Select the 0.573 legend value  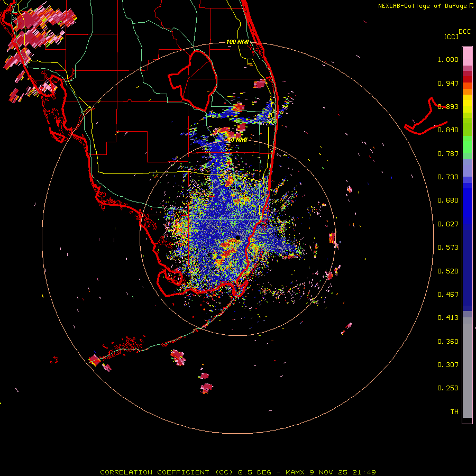click(448, 248)
